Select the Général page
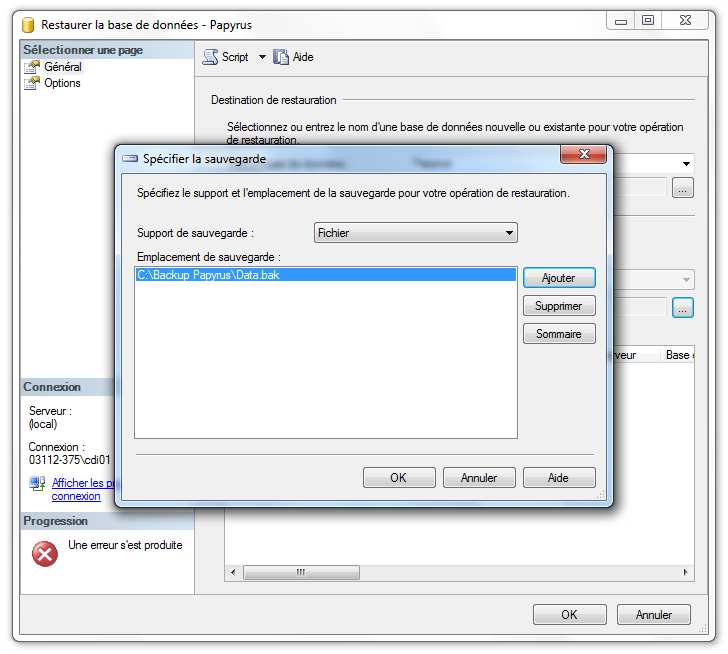 pyautogui.click(x=62, y=67)
